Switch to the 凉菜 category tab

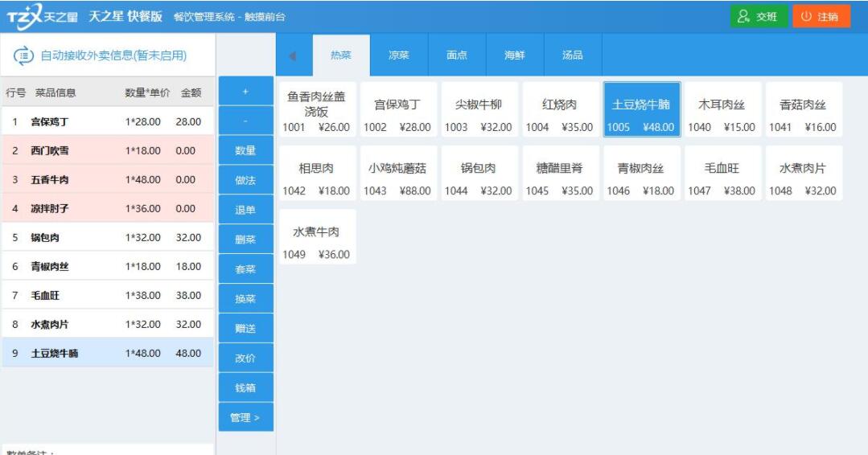coord(399,55)
